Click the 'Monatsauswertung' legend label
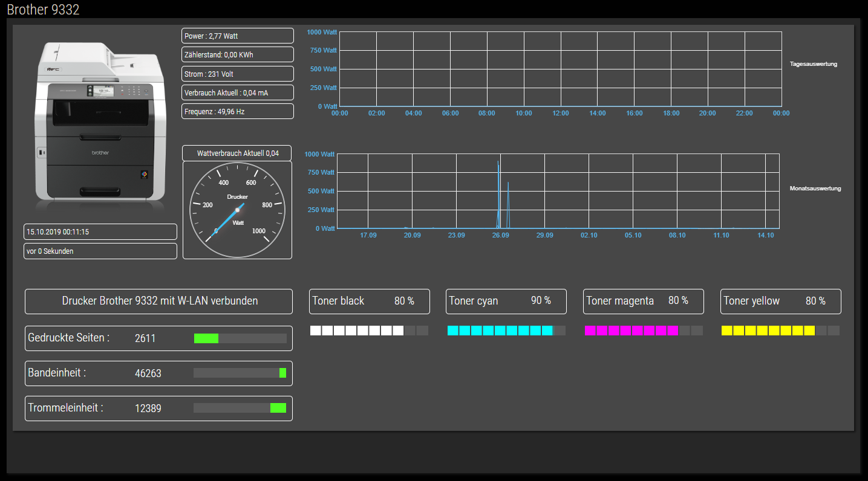 point(815,189)
